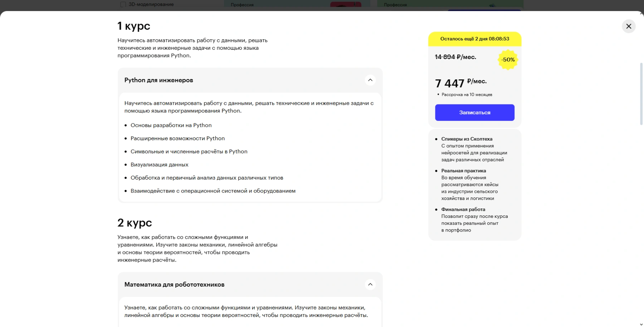Viewport: 644px width, 327px height.
Task: Click the close X icon on the modal
Action: pos(629,26)
